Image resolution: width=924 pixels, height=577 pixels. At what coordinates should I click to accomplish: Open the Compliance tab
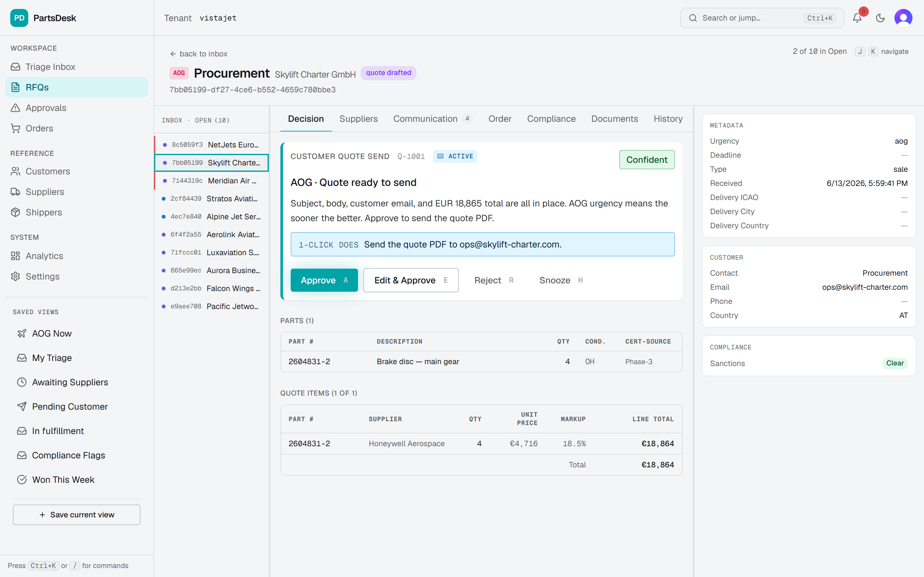551,119
